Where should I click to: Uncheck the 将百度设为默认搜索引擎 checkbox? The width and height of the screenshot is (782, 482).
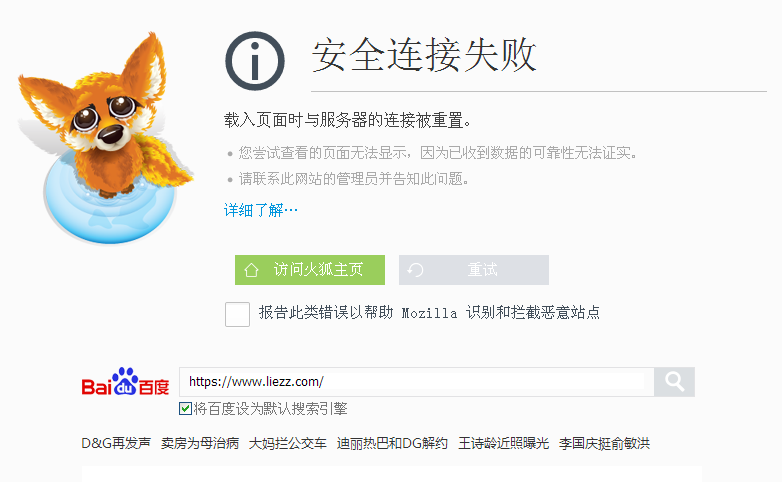pos(185,409)
